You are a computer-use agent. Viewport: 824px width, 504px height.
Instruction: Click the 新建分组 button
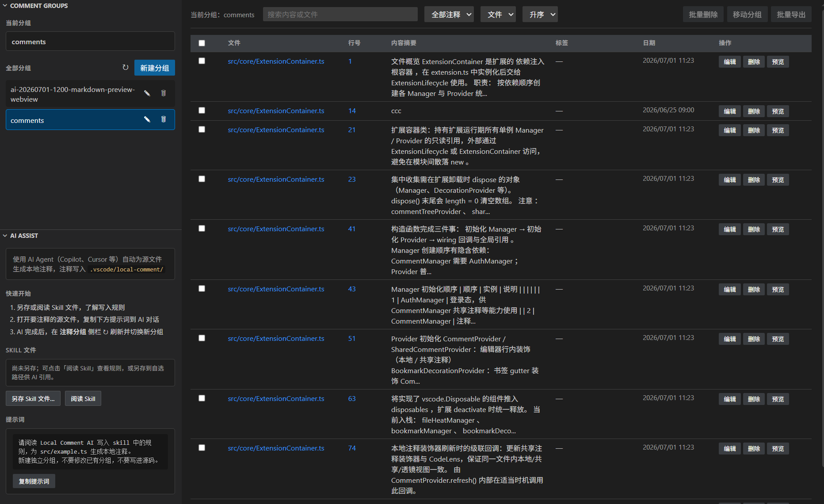pos(155,68)
